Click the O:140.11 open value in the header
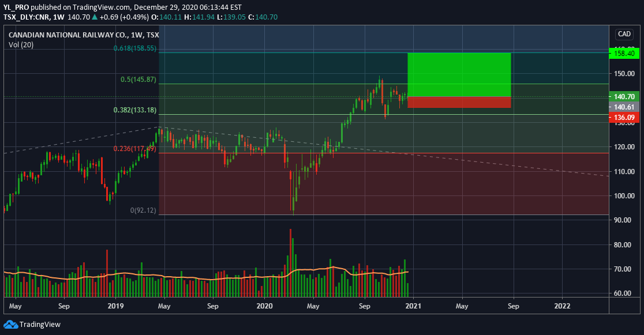Viewport: 644px width, 335px height. point(167,17)
